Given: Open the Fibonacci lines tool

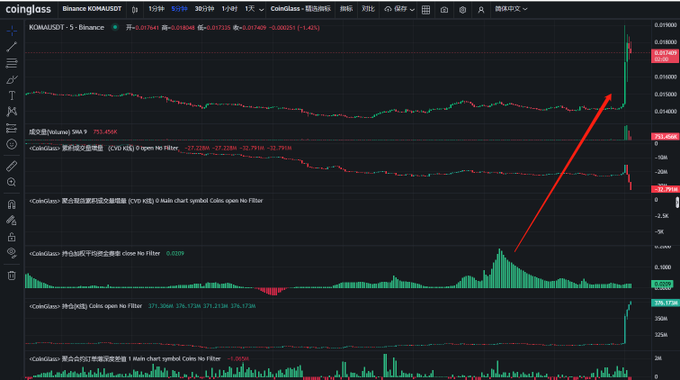Looking at the screenshot, I should pos(12,63).
